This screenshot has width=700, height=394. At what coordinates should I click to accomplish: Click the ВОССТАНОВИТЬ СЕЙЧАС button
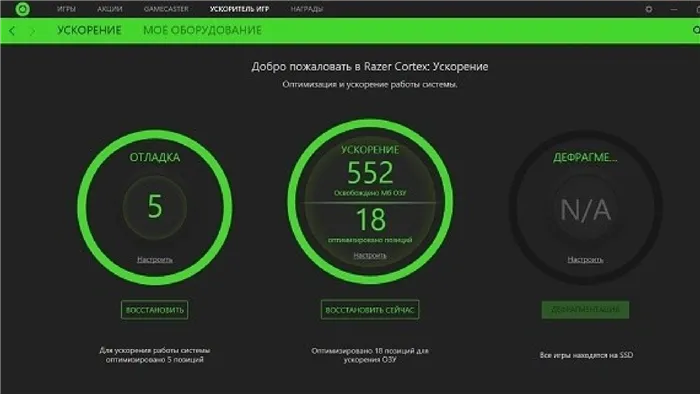coord(370,310)
